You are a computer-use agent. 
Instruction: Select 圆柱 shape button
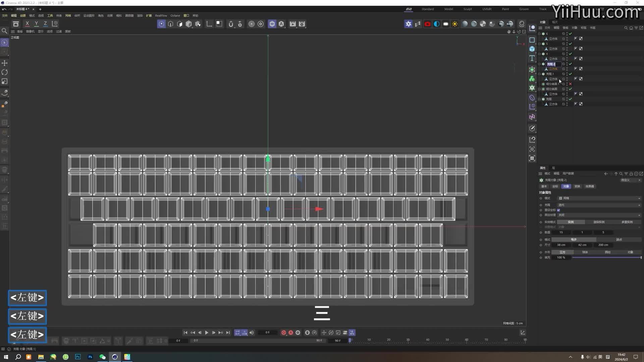point(607,252)
